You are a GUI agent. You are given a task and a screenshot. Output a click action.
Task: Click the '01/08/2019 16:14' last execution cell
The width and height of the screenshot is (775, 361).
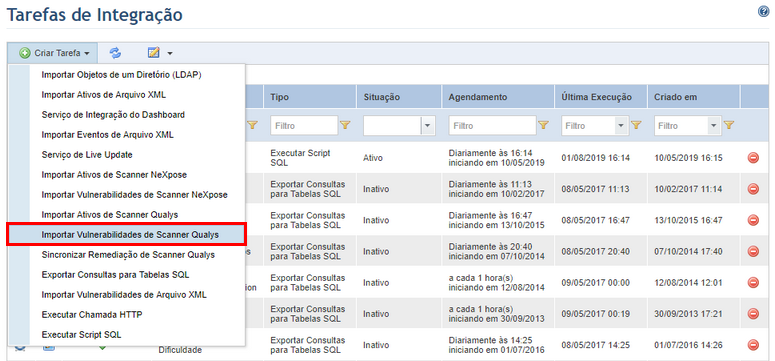tap(596, 158)
